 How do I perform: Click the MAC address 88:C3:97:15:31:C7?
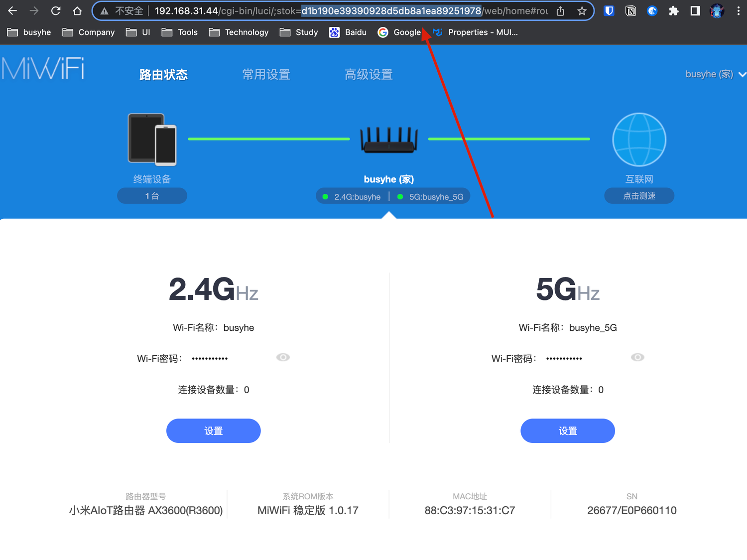470,510
